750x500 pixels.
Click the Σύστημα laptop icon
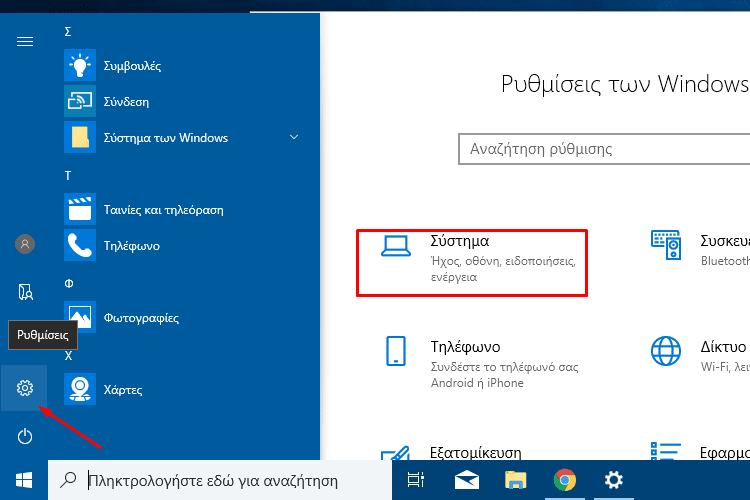[396, 246]
